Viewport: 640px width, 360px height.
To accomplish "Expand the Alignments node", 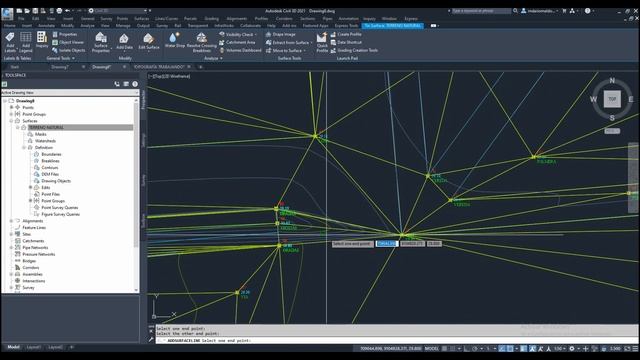I will 11,221.
